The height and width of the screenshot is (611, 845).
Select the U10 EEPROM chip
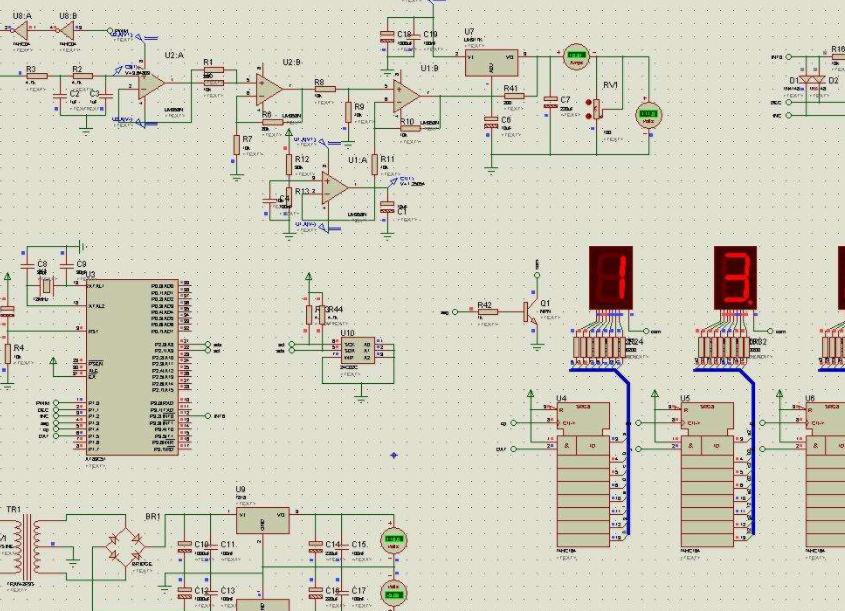click(357, 351)
